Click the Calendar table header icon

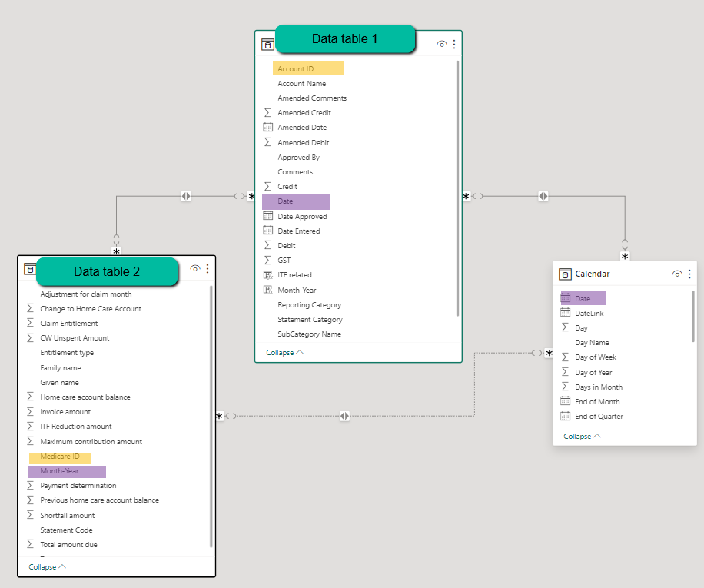tap(565, 274)
